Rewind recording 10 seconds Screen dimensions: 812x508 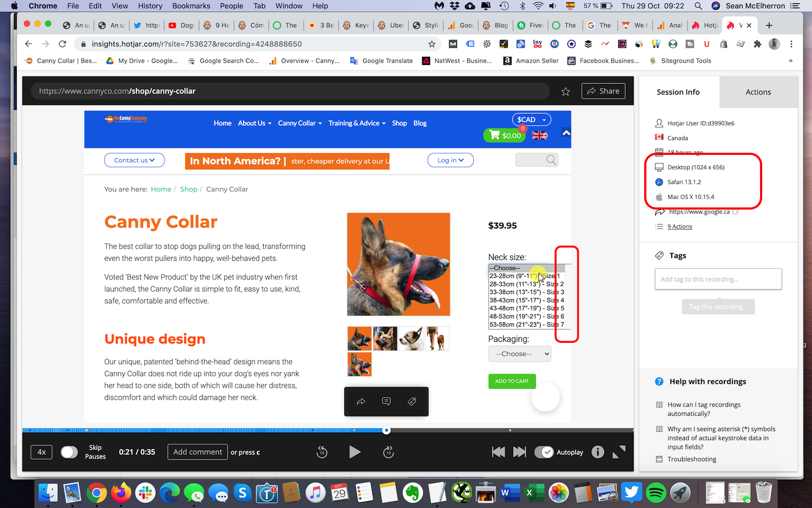coord(322,452)
